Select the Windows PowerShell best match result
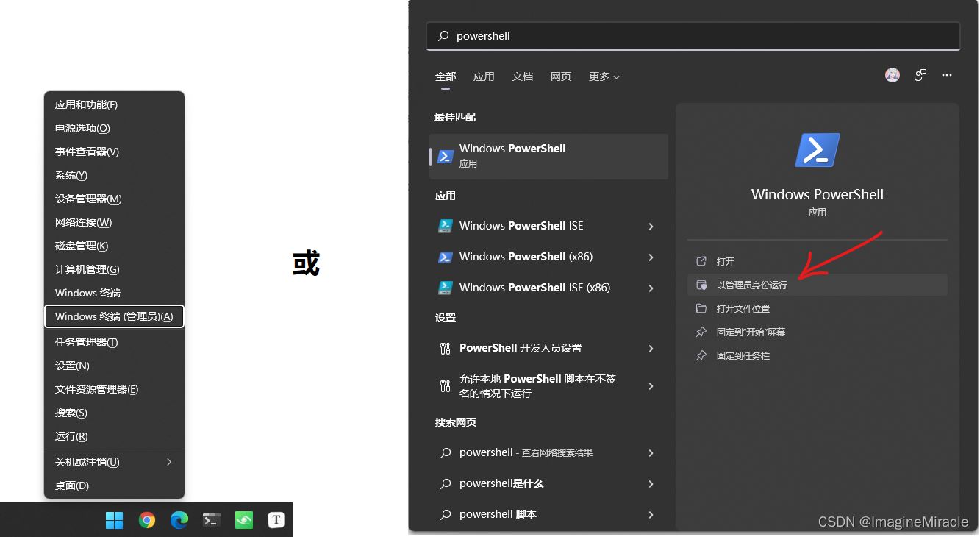Screen dimensions: 980x537 (x=548, y=156)
